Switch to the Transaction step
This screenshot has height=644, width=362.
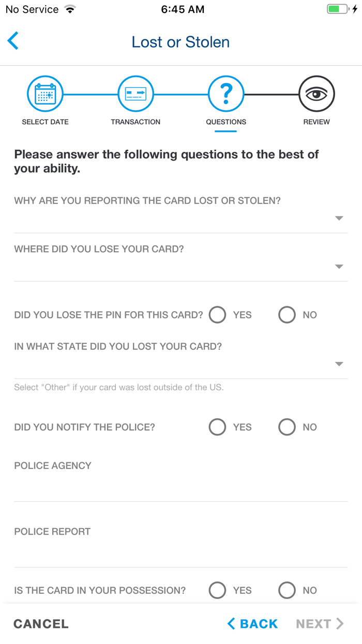(x=135, y=101)
